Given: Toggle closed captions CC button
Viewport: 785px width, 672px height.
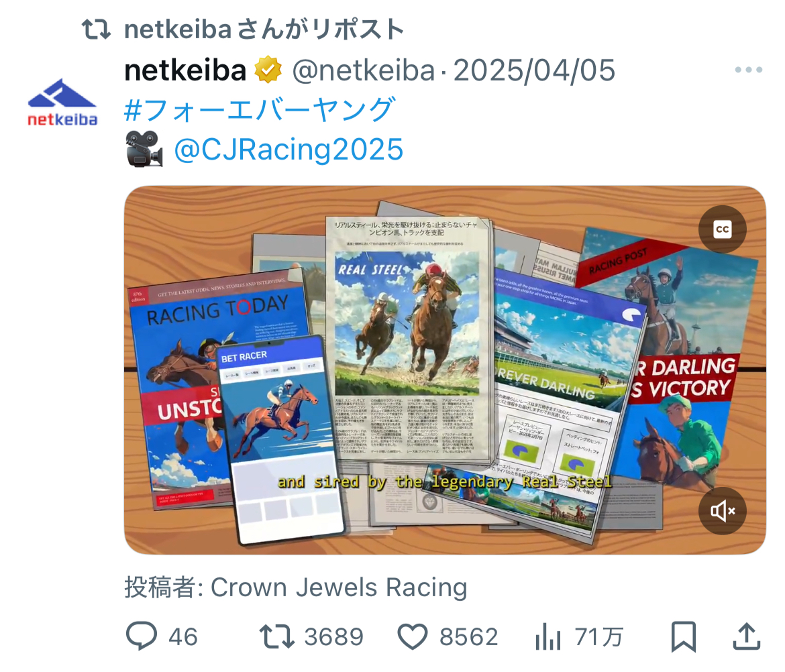Looking at the screenshot, I should 723,229.
